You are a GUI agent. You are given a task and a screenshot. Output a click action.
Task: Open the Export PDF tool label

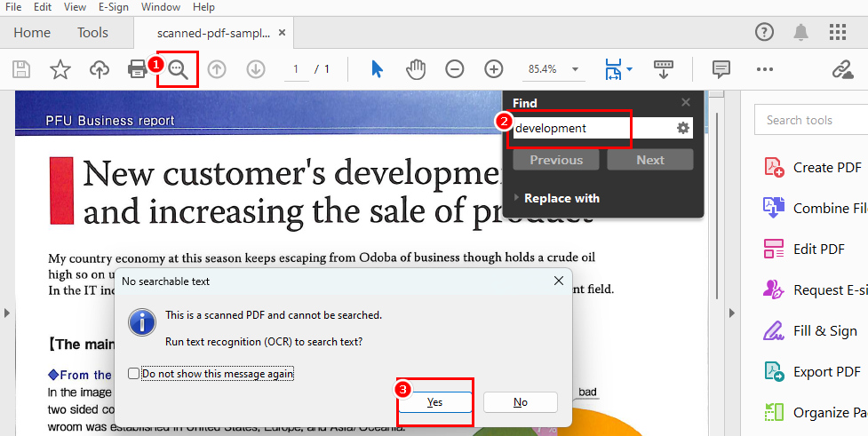pyautogui.click(x=826, y=371)
